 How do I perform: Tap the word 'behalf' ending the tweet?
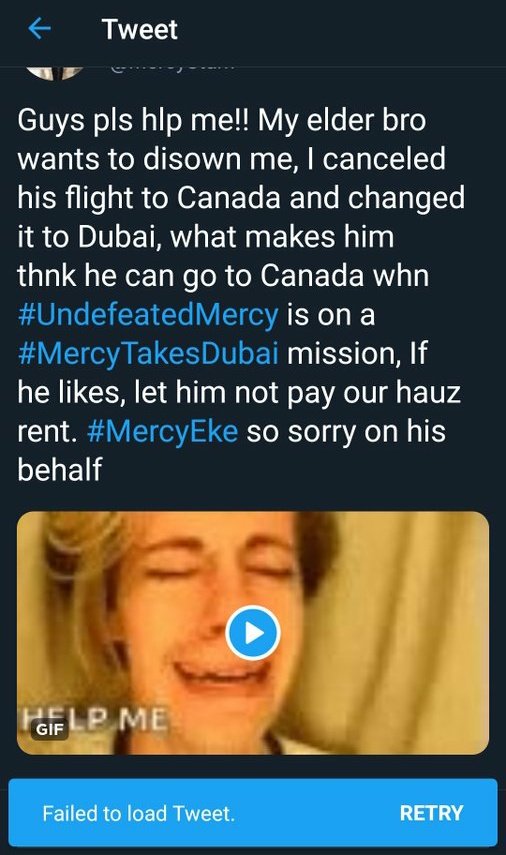pos(59,469)
